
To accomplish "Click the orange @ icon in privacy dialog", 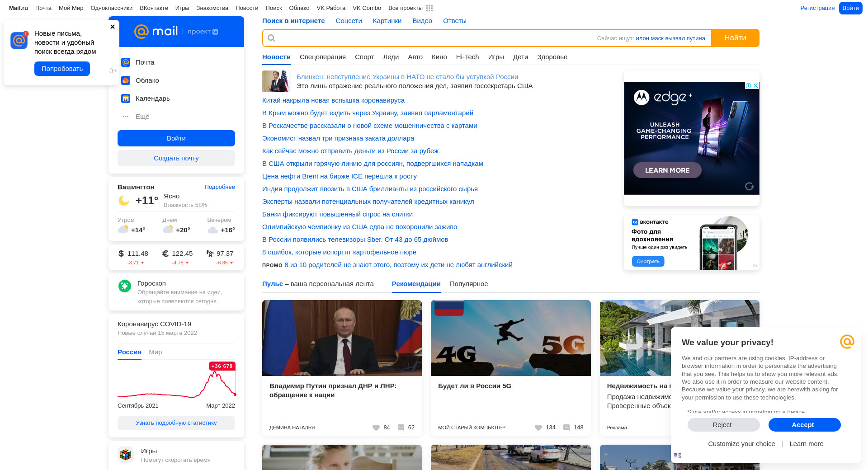I will click(x=847, y=342).
